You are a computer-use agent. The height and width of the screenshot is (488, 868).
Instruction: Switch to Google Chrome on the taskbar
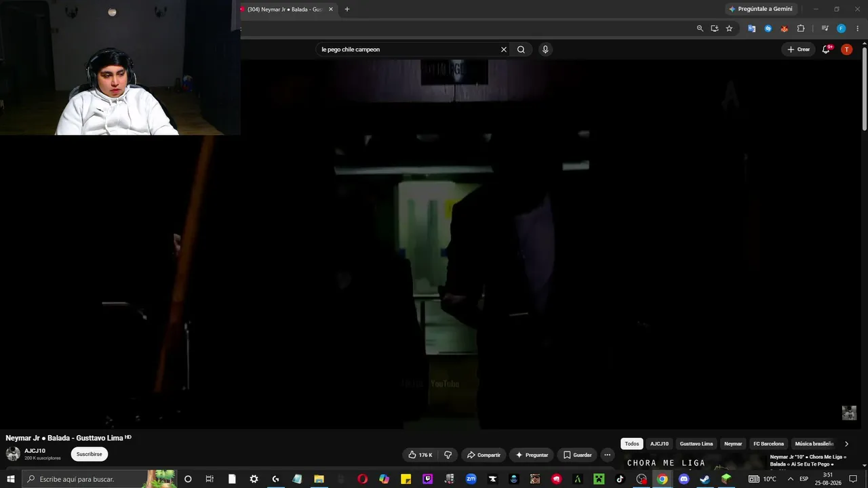click(663, 479)
